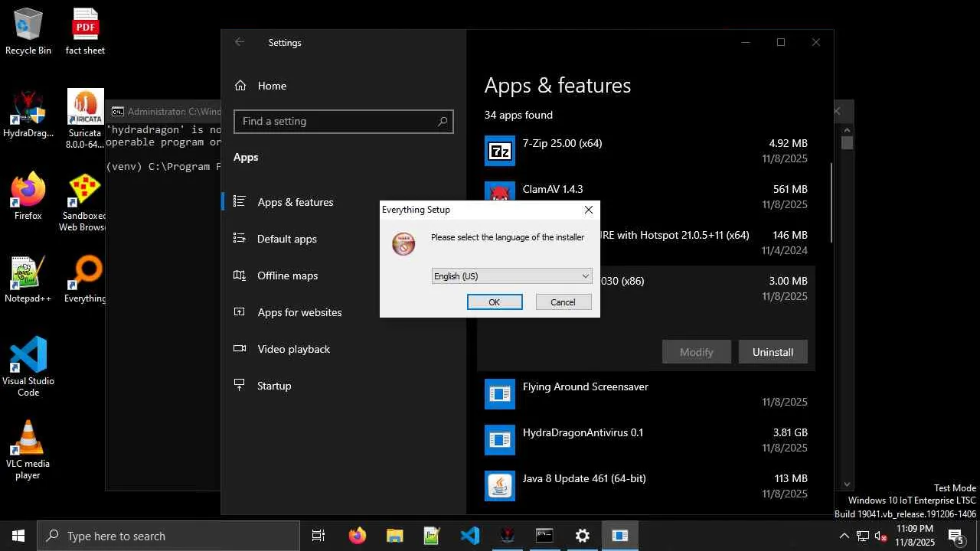Open the Sandboxed Web Browser desktop shortcut
This screenshot has height=551, width=980.
84,202
